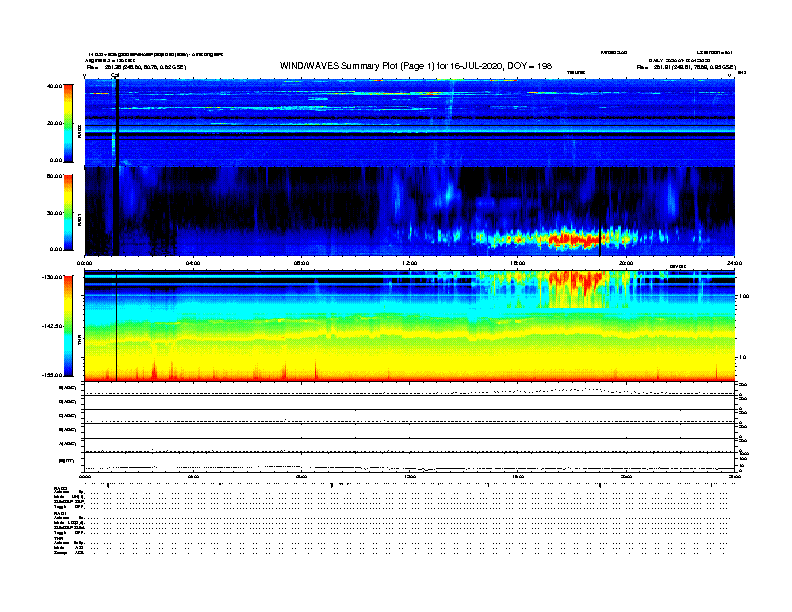Image resolution: width=792 pixels, height=612 pixels.
Task: Click the -130.00 value on TNR scale
Action: (x=52, y=277)
